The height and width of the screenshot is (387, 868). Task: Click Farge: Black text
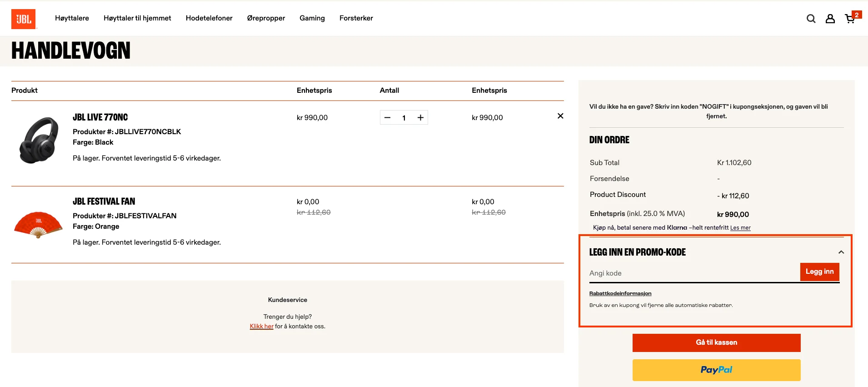pyautogui.click(x=93, y=142)
